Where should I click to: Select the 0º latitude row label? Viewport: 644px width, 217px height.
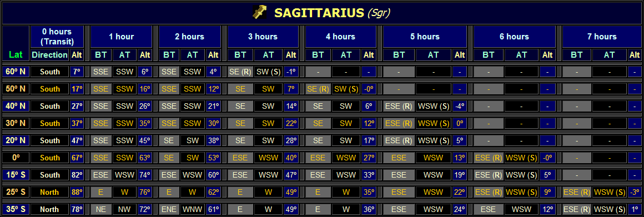[16, 158]
